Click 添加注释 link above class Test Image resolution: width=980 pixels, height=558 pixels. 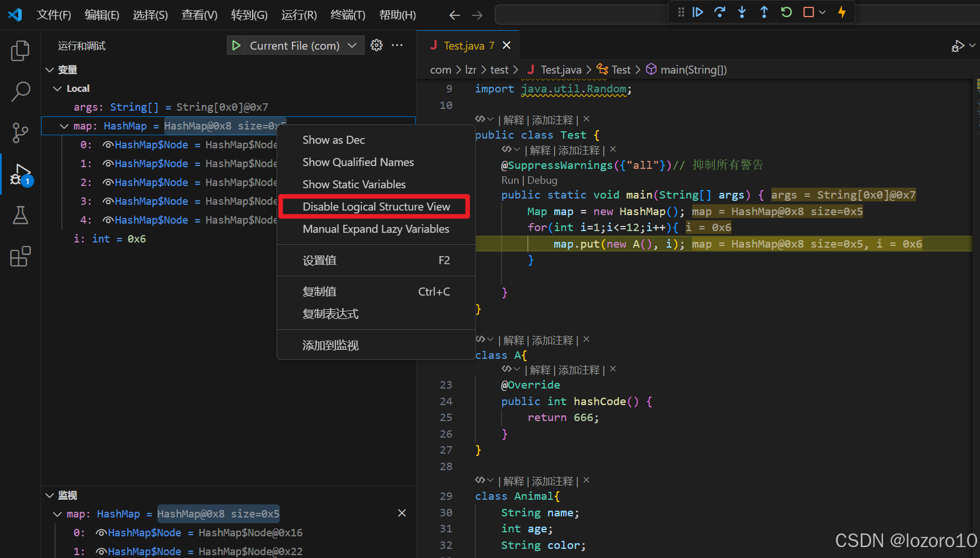[552, 119]
